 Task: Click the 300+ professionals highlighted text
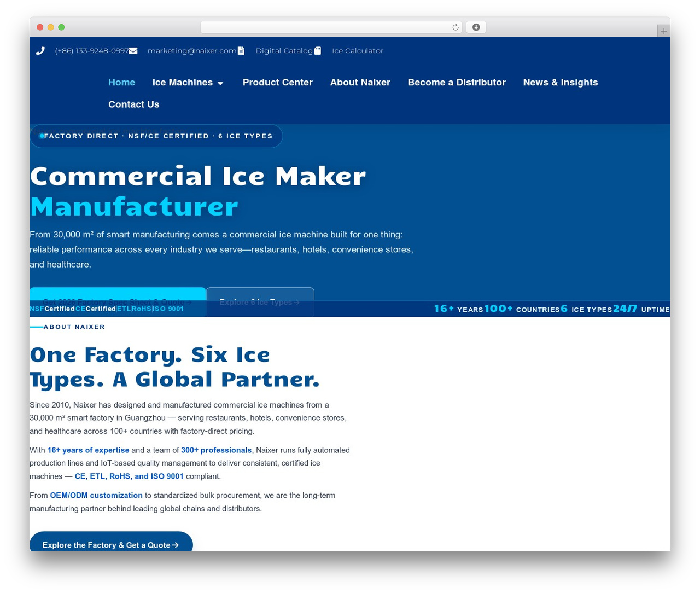[x=217, y=450]
